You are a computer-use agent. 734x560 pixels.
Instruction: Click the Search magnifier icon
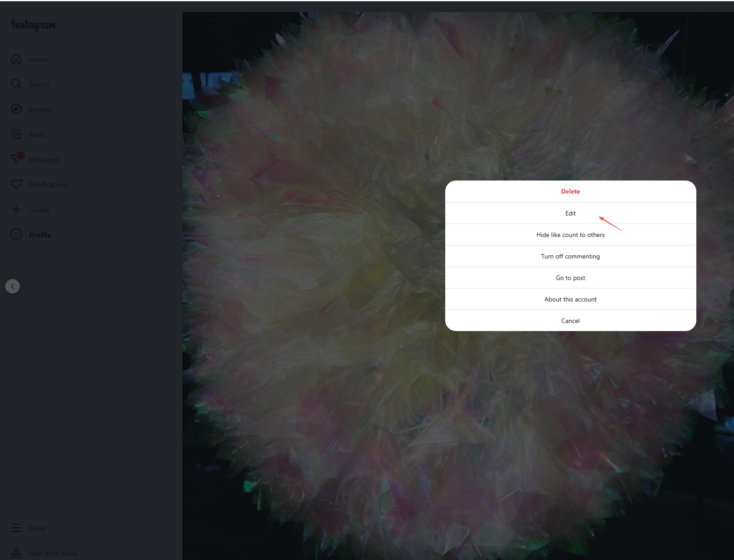tap(16, 84)
